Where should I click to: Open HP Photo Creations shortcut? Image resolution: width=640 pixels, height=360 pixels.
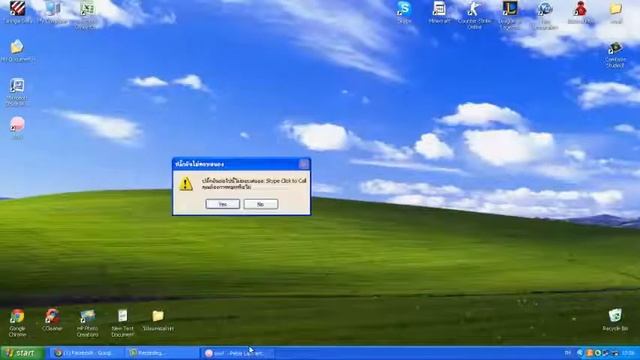87,323
